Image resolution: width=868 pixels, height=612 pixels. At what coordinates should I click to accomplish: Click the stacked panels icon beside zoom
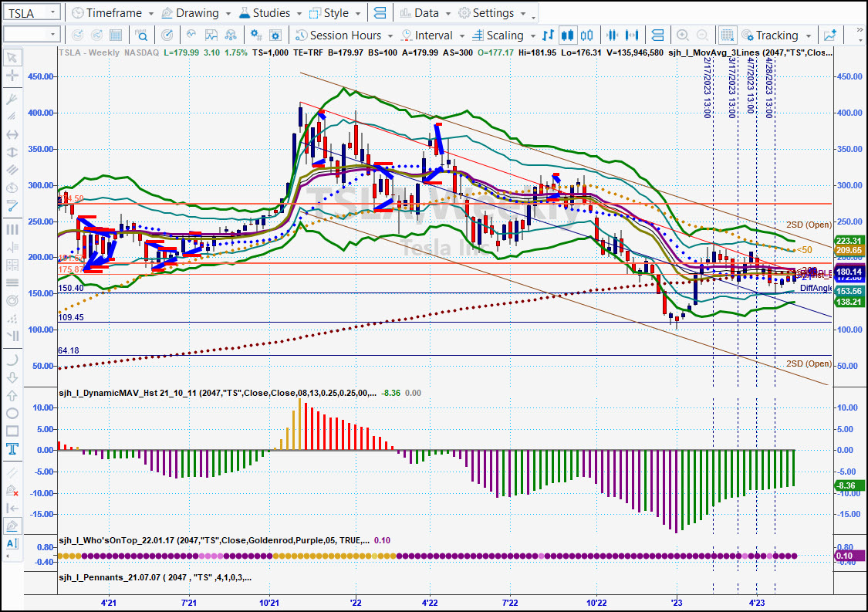coord(657,36)
